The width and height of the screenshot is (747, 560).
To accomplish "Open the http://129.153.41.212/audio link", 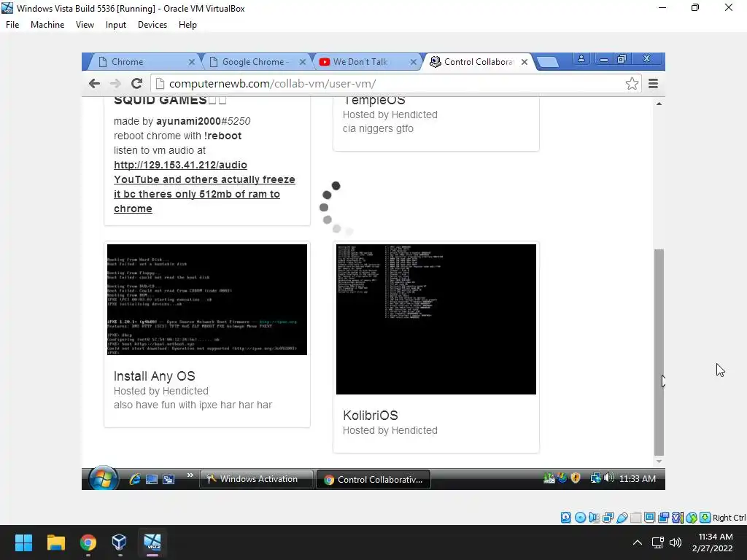I will 180,165.
